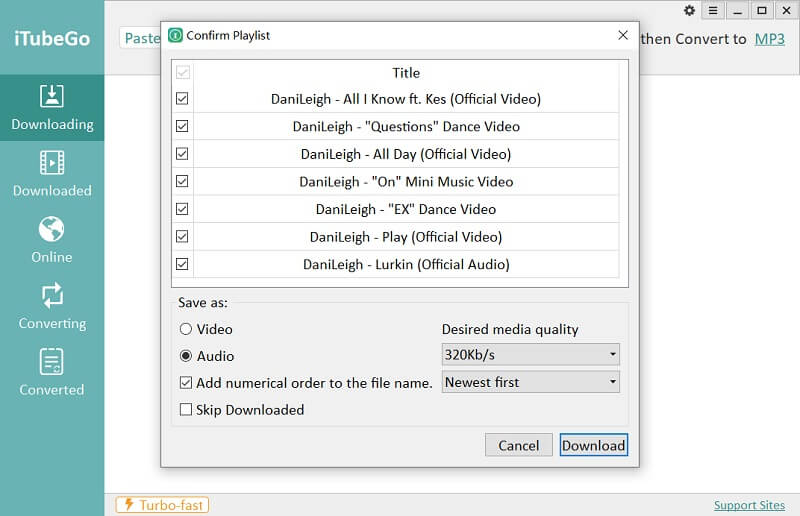
Task: Click Confirm Playlist dialog app icon
Action: tap(175, 35)
